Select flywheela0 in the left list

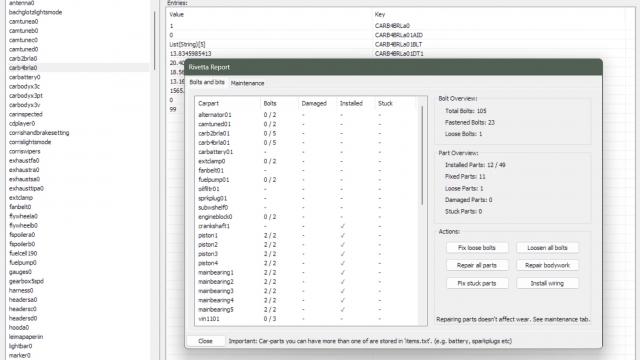tap(23, 216)
